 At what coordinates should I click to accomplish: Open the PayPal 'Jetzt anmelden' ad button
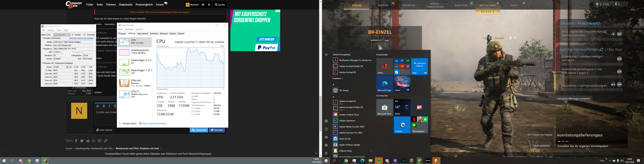(x=266, y=39)
